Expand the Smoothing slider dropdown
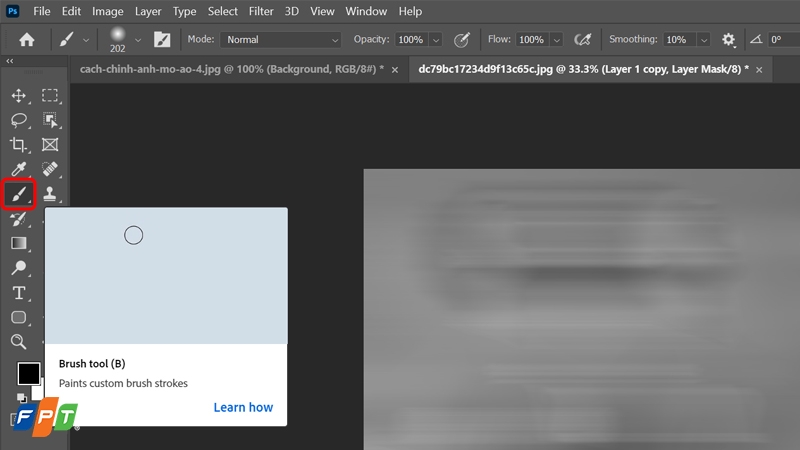 (704, 40)
